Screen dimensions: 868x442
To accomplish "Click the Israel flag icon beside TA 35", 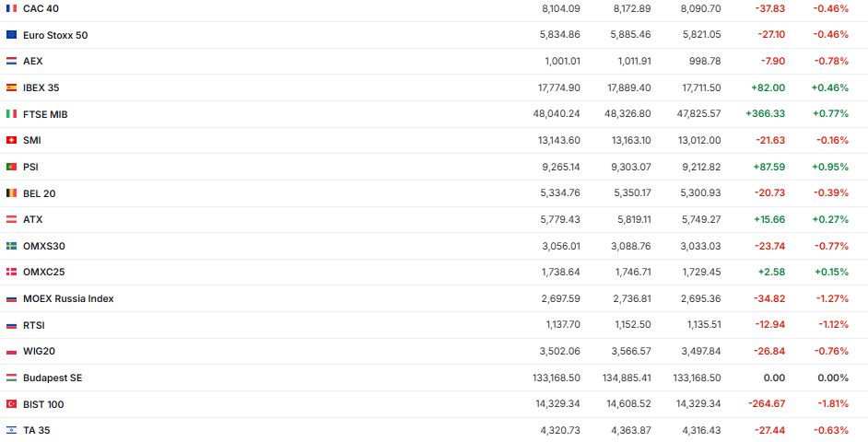I will (11, 430).
